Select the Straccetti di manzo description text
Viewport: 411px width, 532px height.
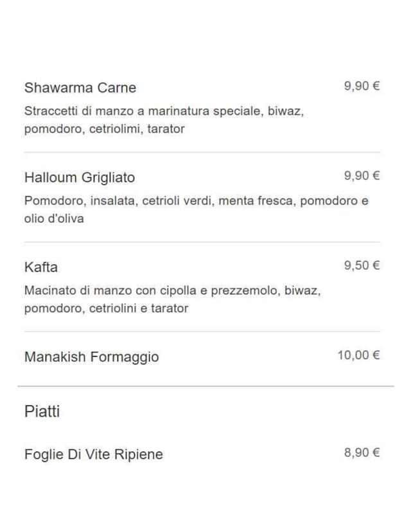click(x=164, y=111)
